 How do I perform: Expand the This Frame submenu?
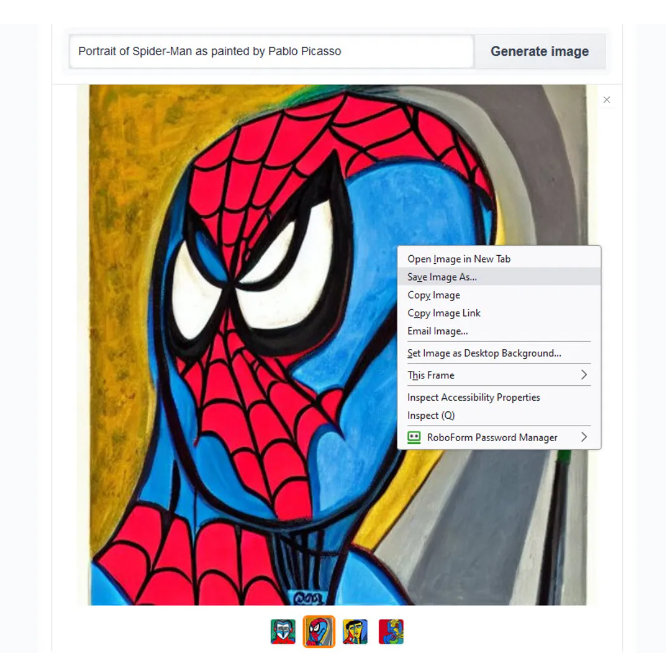point(499,375)
